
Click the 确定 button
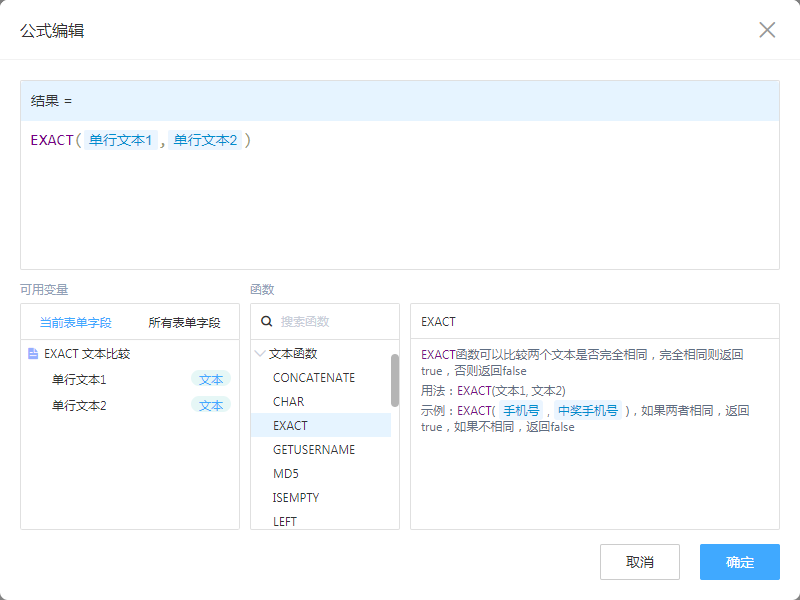click(x=739, y=562)
